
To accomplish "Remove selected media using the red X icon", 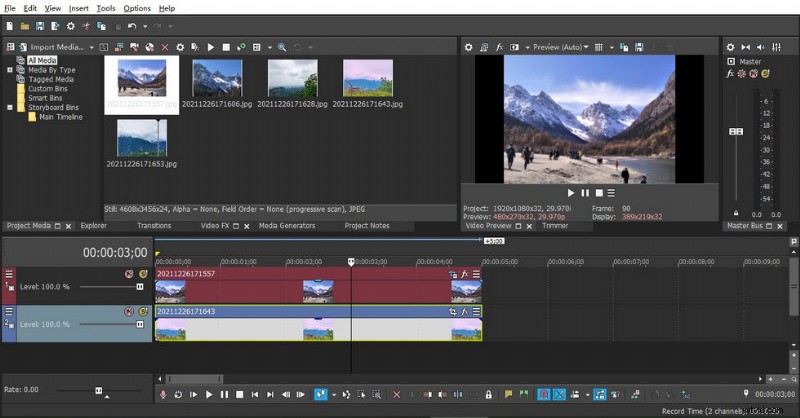I will pyautogui.click(x=165, y=47).
